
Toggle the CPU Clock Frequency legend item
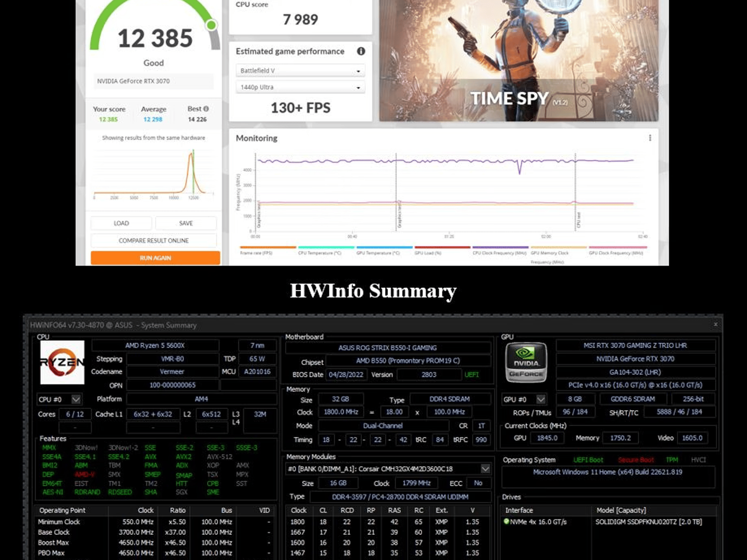click(x=500, y=250)
